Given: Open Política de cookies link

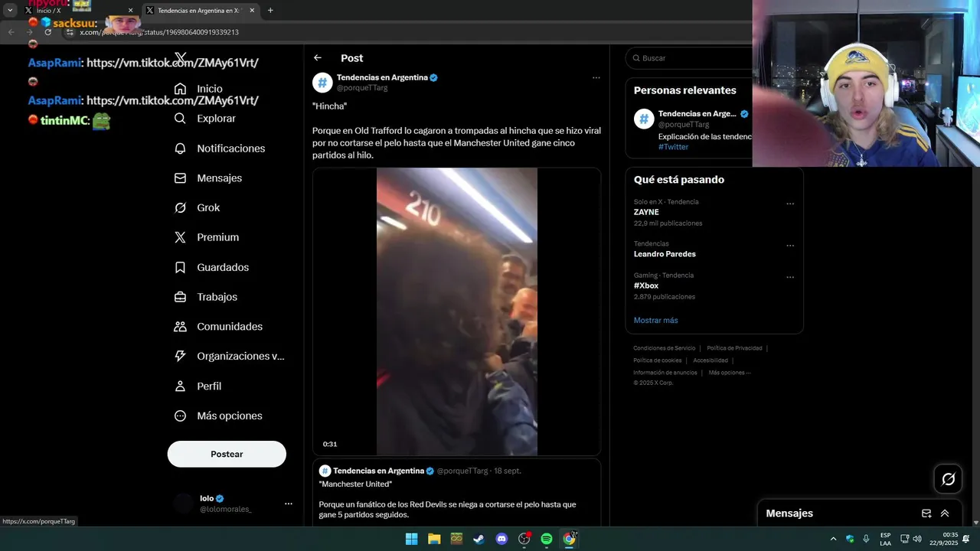Looking at the screenshot, I should (657, 360).
